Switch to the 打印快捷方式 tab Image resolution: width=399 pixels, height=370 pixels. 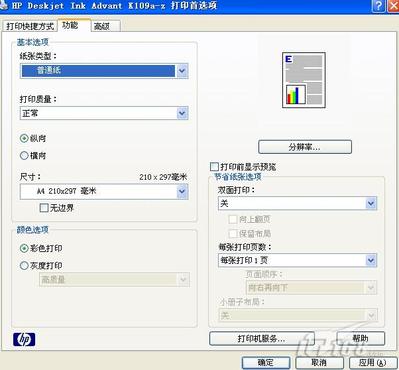point(30,26)
